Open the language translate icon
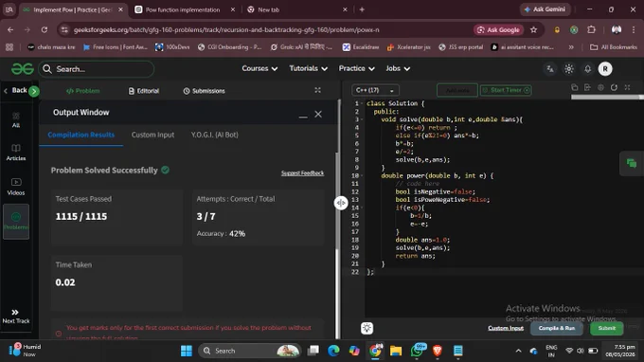The image size is (644, 362). (x=550, y=69)
